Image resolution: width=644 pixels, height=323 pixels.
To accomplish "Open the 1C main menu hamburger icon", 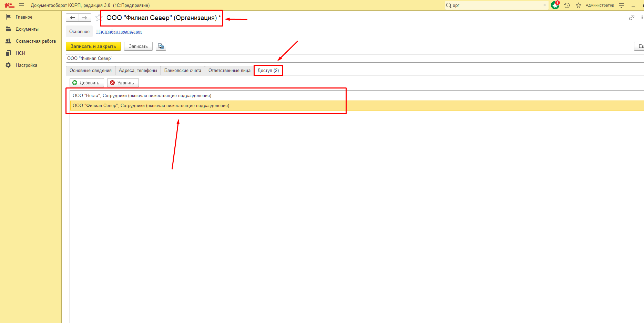I will [x=22, y=5].
